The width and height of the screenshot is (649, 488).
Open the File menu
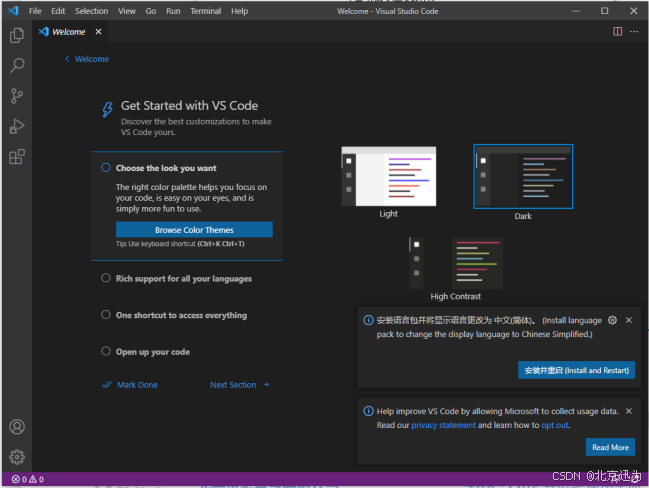tap(35, 11)
